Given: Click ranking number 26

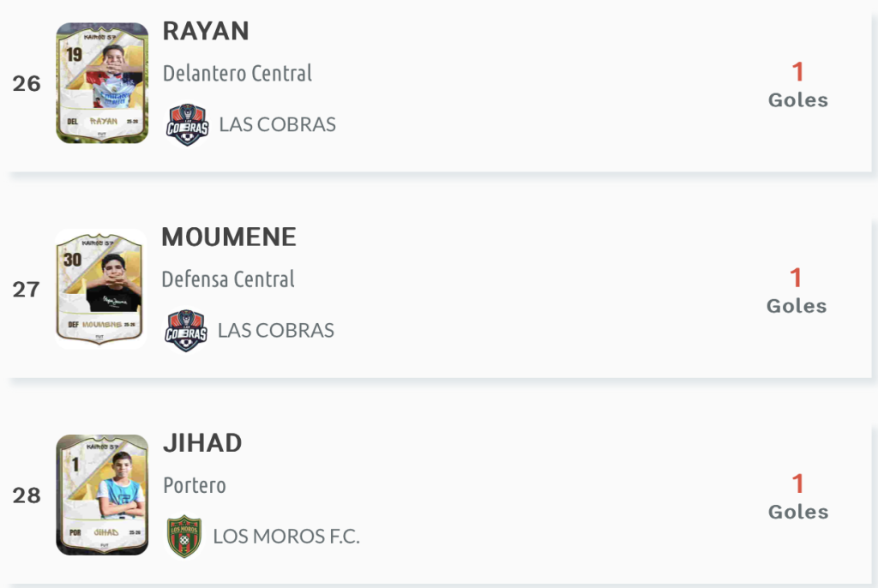Looking at the screenshot, I should (x=27, y=84).
